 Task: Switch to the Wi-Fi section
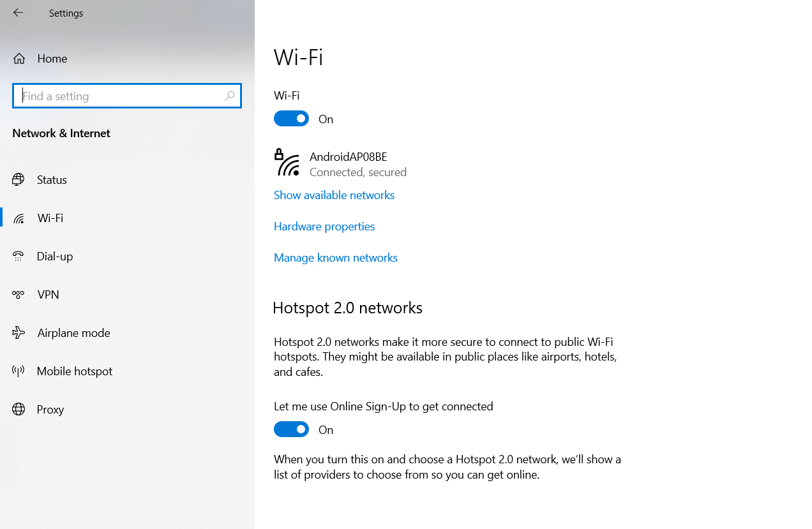point(49,218)
